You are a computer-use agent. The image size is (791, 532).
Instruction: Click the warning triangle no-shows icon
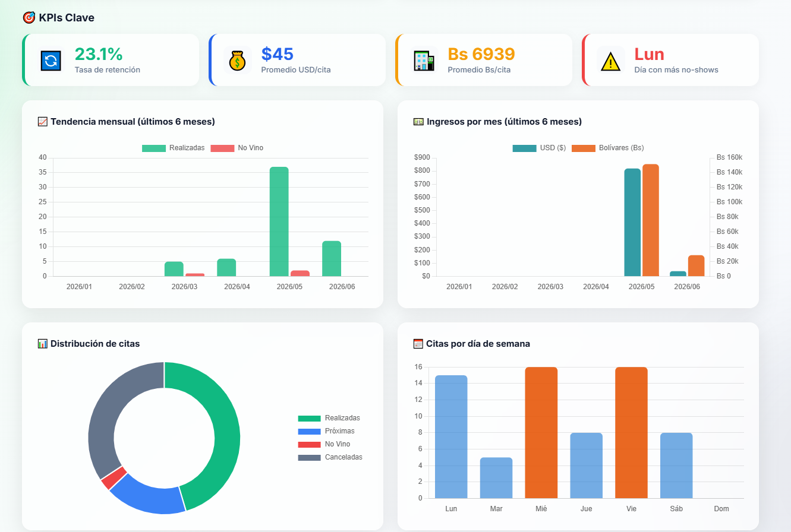[x=610, y=61]
